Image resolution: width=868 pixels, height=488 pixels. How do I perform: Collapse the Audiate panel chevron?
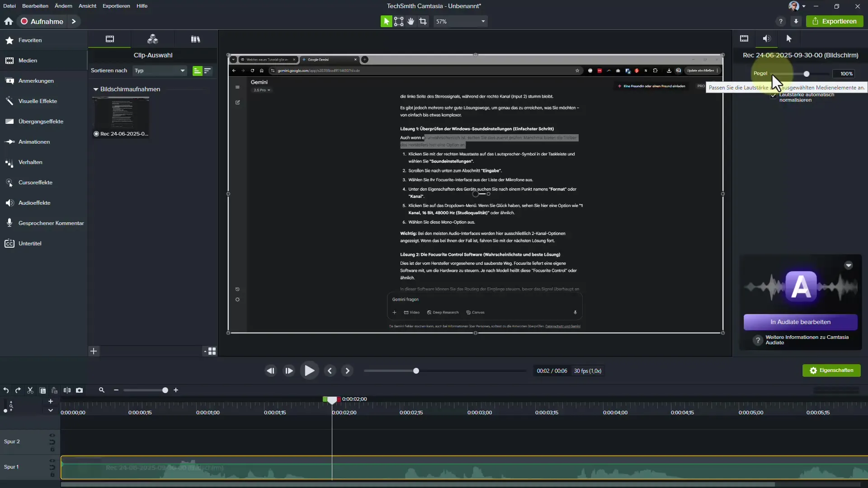pos(849,265)
